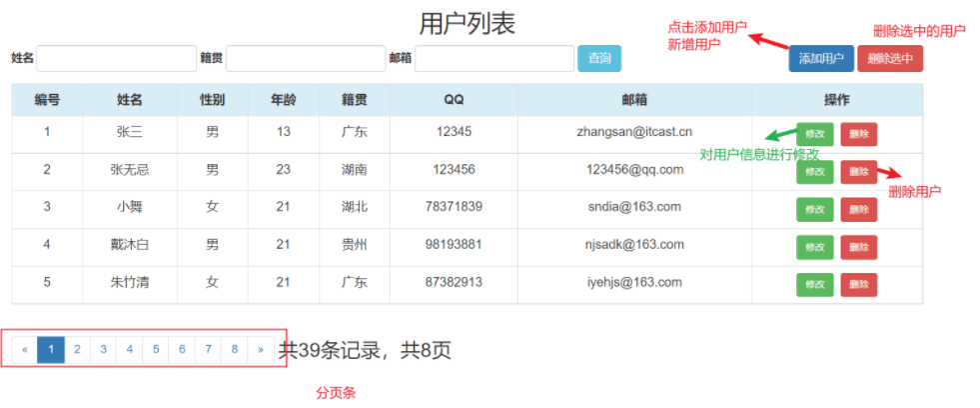The image size is (980, 408).
Task: Click email 123456@qq.com
Action: pos(634,170)
